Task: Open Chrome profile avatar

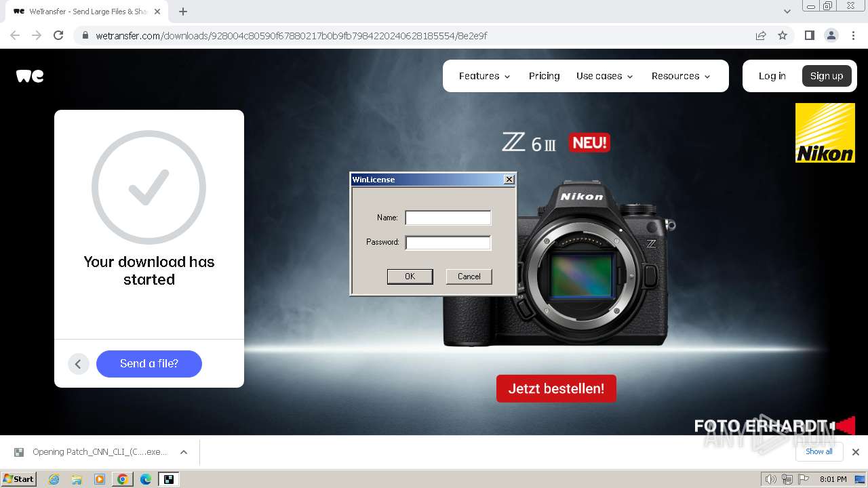Action: coord(831,35)
